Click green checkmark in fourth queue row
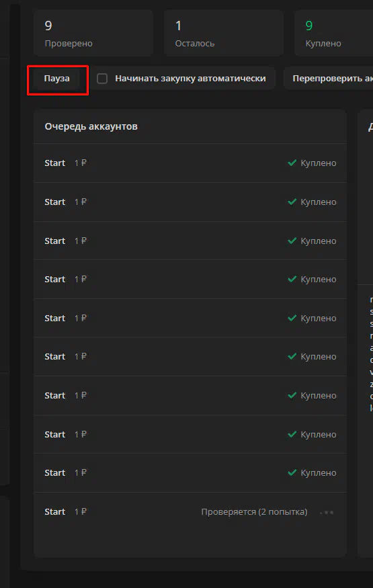 tap(292, 279)
